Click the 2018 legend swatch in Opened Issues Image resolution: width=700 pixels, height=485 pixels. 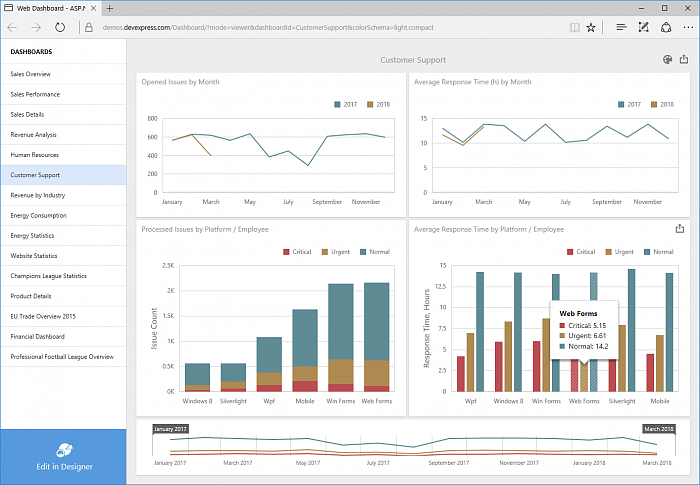pos(371,104)
